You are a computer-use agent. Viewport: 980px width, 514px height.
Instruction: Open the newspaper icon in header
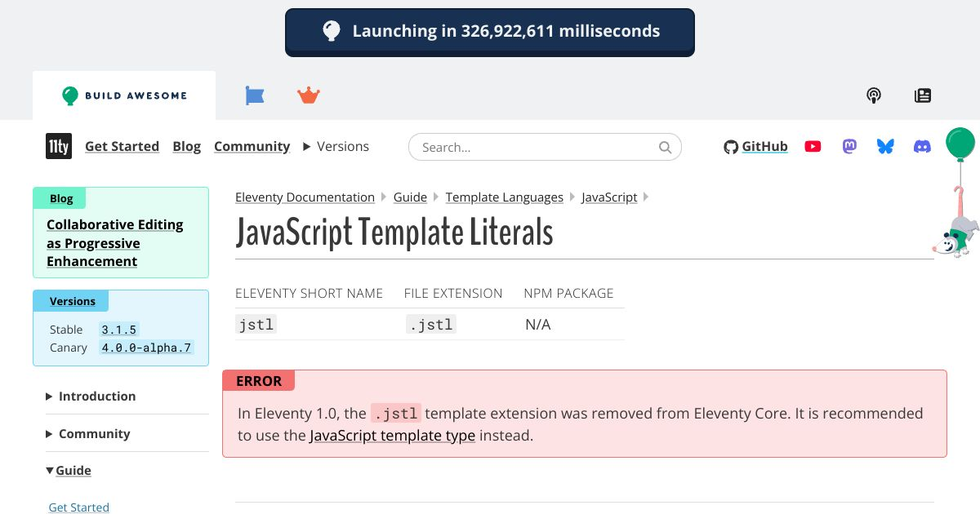[923, 95]
